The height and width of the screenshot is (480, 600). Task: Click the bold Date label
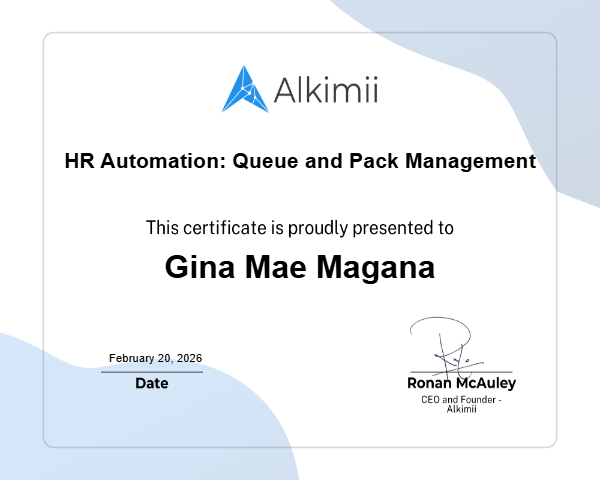click(152, 383)
